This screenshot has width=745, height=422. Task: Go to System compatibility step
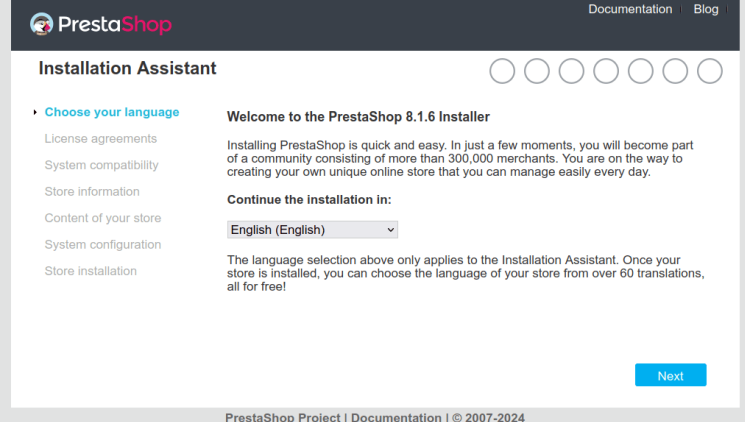[102, 165]
